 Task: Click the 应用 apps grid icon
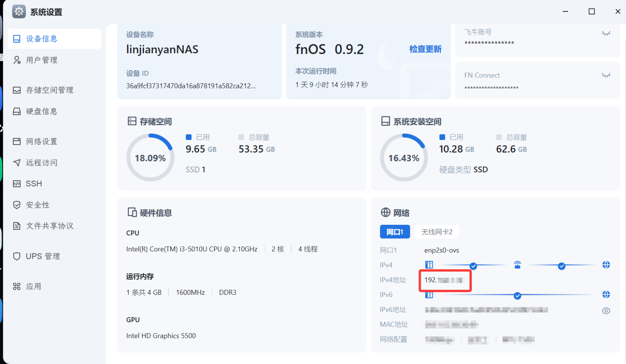coord(17,287)
